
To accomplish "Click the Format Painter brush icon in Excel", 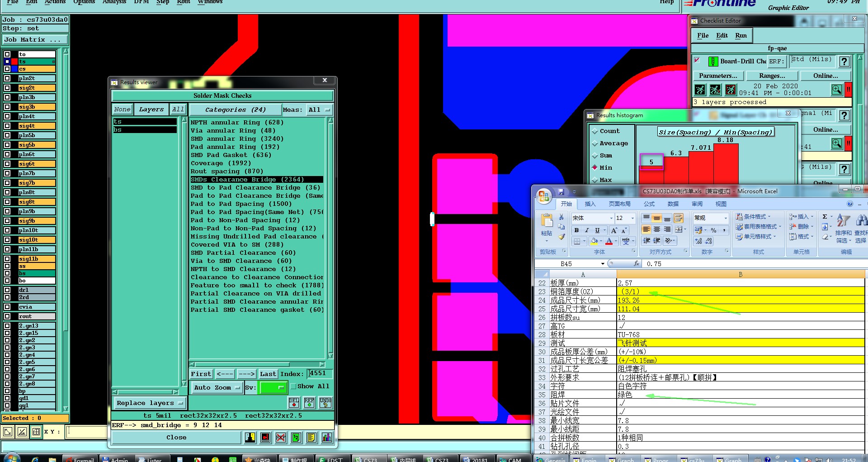I will (561, 237).
